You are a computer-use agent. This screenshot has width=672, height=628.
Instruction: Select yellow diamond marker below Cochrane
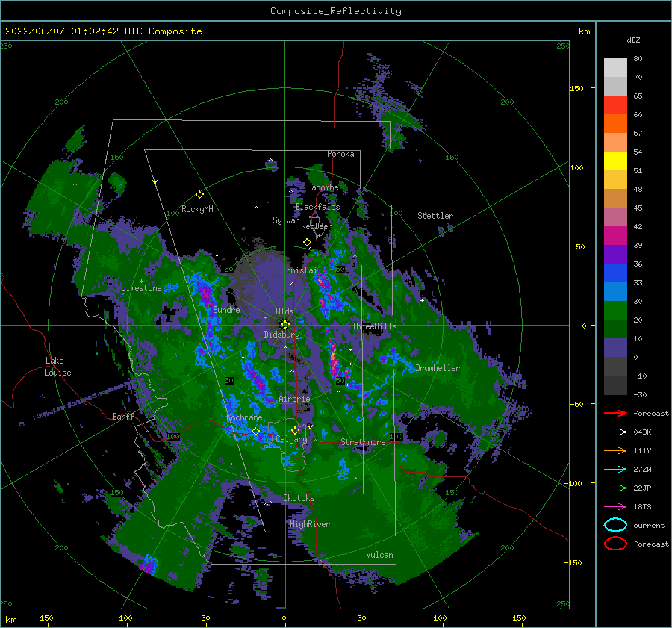point(256,431)
